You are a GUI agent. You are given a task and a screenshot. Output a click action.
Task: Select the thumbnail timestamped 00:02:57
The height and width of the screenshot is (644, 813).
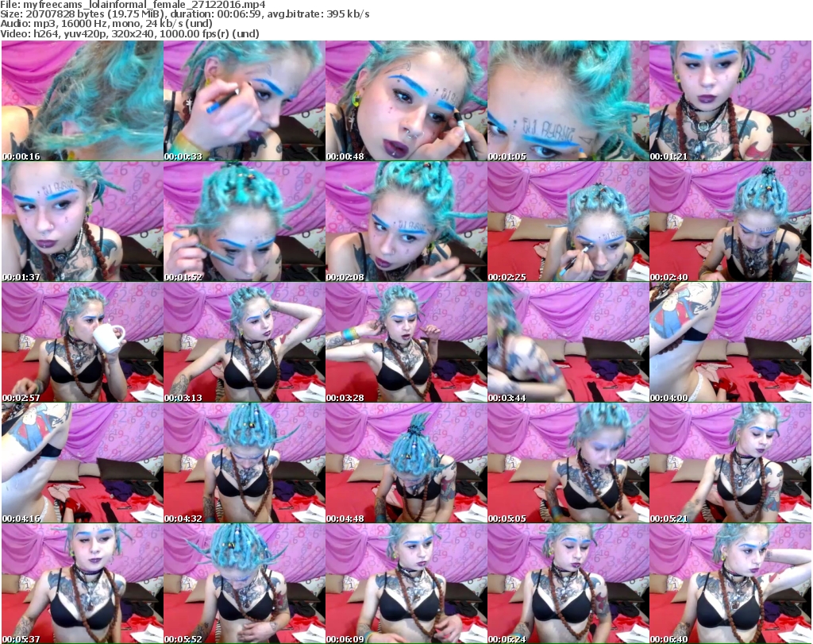[x=83, y=342]
